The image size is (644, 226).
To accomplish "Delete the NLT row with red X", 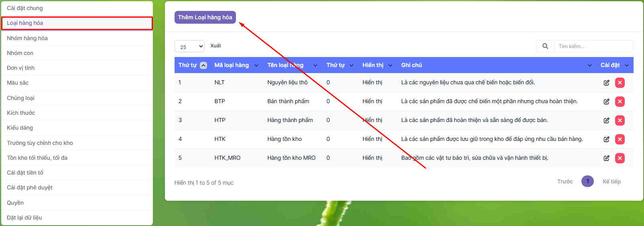I will pyautogui.click(x=620, y=83).
